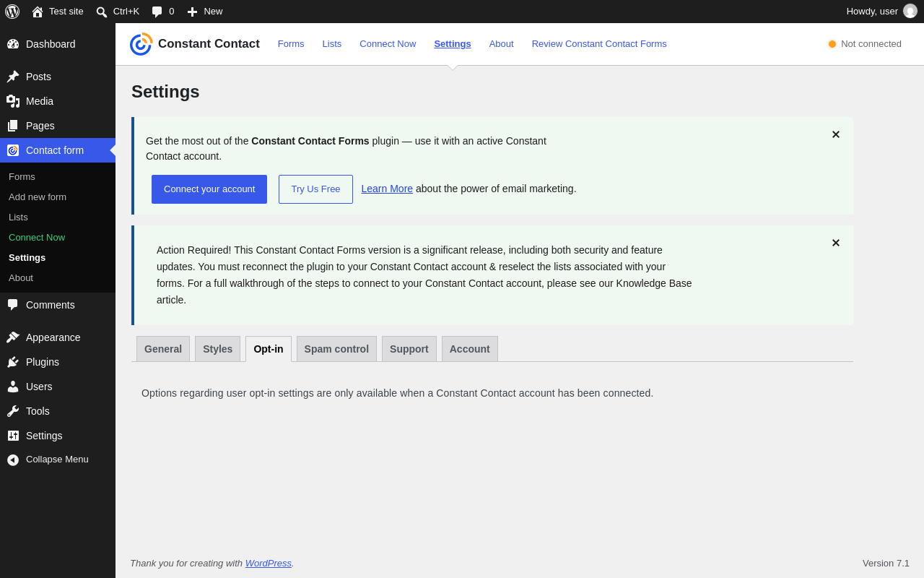Click the Contact form sidebar icon
The height and width of the screenshot is (578, 924).
pyautogui.click(x=13, y=150)
